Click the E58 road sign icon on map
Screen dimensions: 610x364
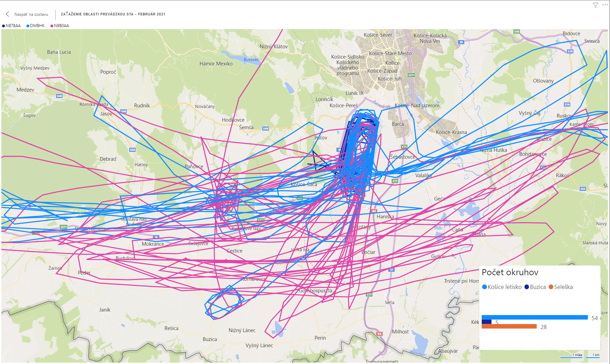(517, 32)
